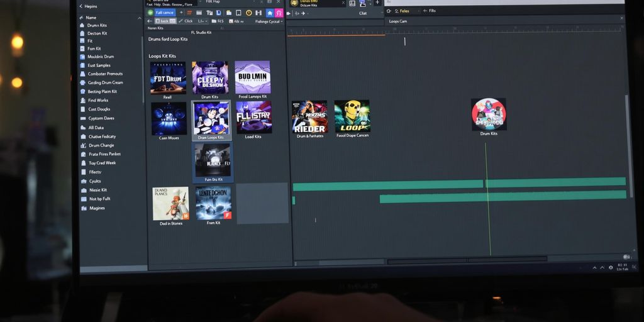Click the yellow clock icon in toolbar
This screenshot has width=644, height=322.
tap(248, 13)
